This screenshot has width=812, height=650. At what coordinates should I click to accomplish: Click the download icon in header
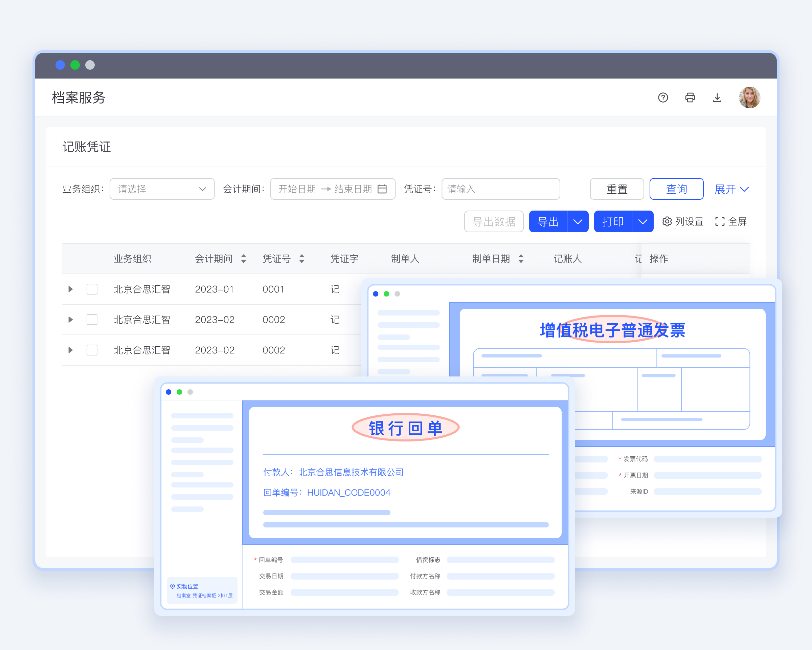pos(717,97)
